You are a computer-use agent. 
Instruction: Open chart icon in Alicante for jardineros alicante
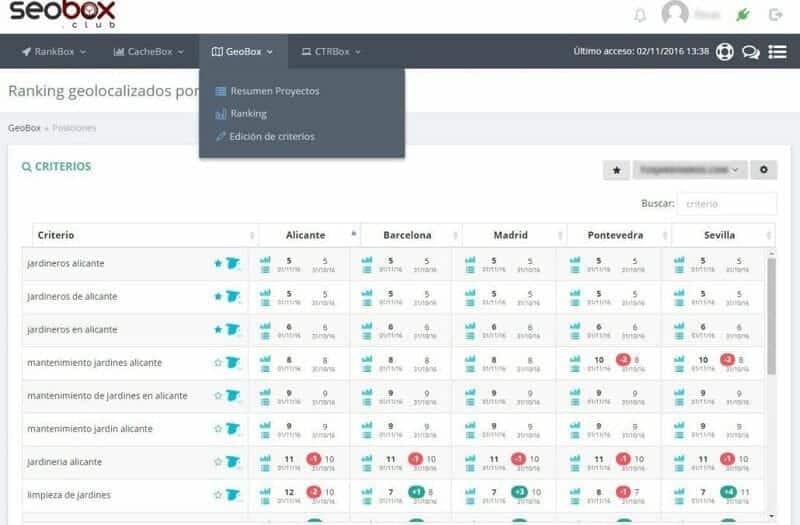click(x=265, y=260)
